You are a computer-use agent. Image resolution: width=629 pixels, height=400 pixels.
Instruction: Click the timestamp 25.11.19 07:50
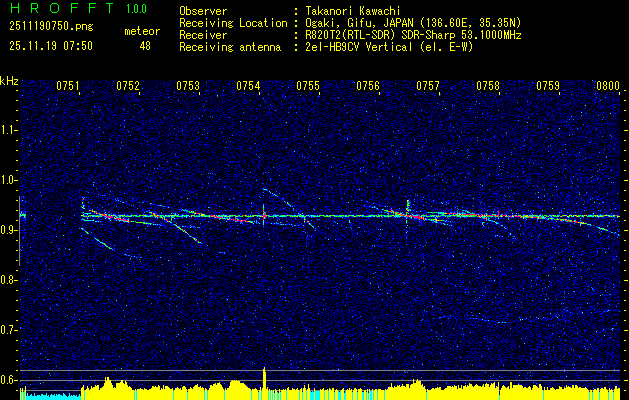click(51, 46)
